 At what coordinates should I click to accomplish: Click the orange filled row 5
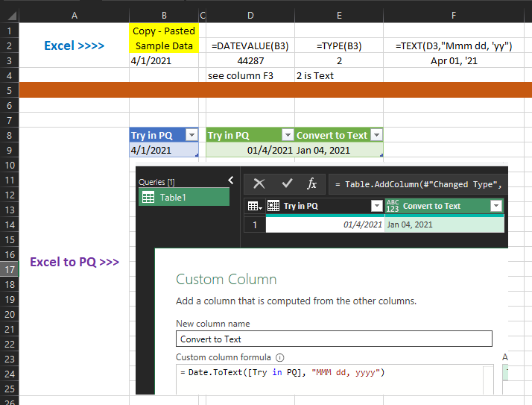pyautogui.click(x=276, y=90)
